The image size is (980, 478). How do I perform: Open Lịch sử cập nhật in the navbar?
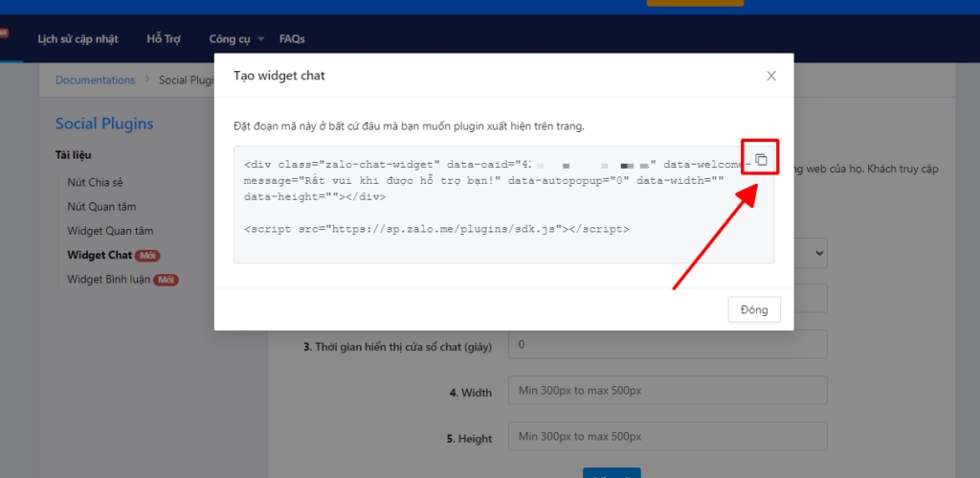(x=78, y=39)
